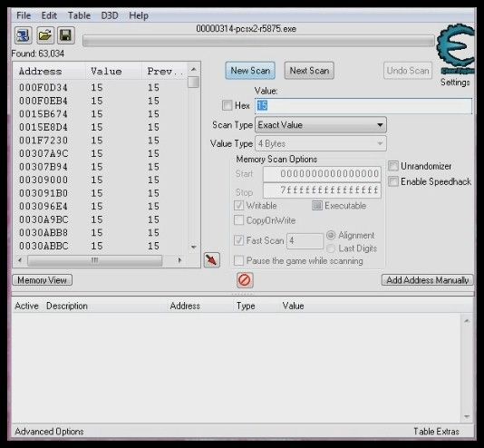Open the D3D menu
Viewport: 484px width, 448px height.
[x=110, y=15]
